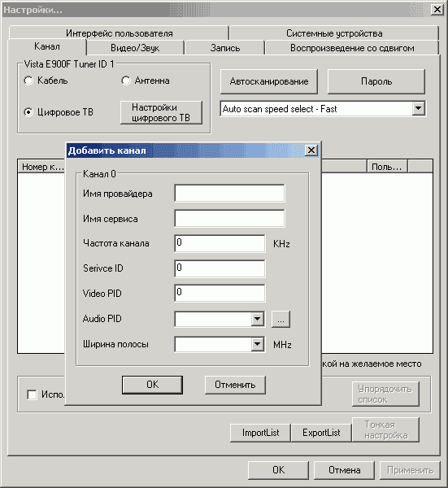
Task: Click the Video PID input field
Action: pyautogui.click(x=220, y=293)
